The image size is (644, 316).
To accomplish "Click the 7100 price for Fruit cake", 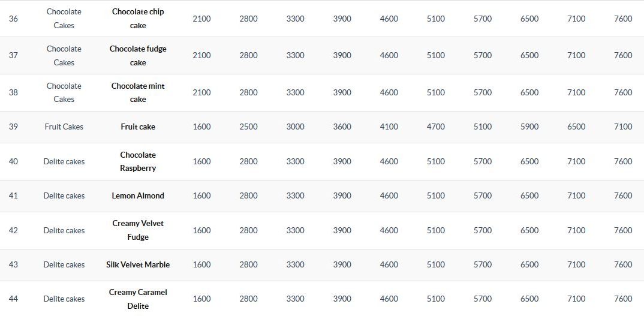I will pos(623,127).
